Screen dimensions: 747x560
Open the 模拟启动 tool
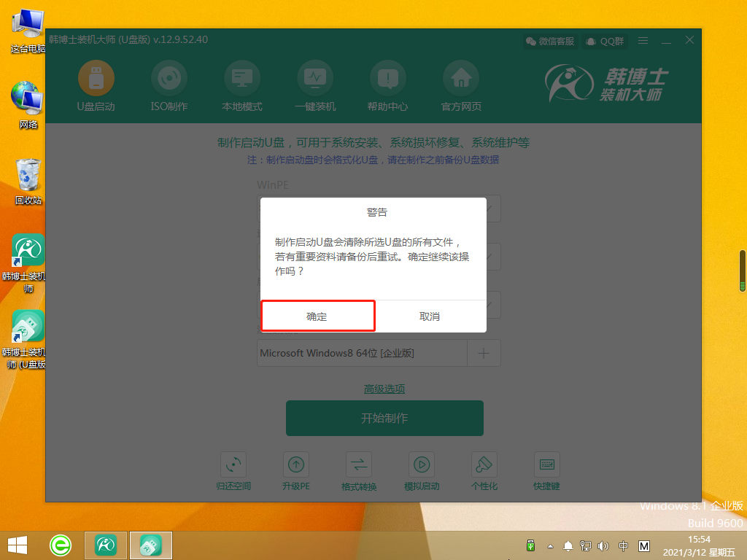tap(422, 470)
